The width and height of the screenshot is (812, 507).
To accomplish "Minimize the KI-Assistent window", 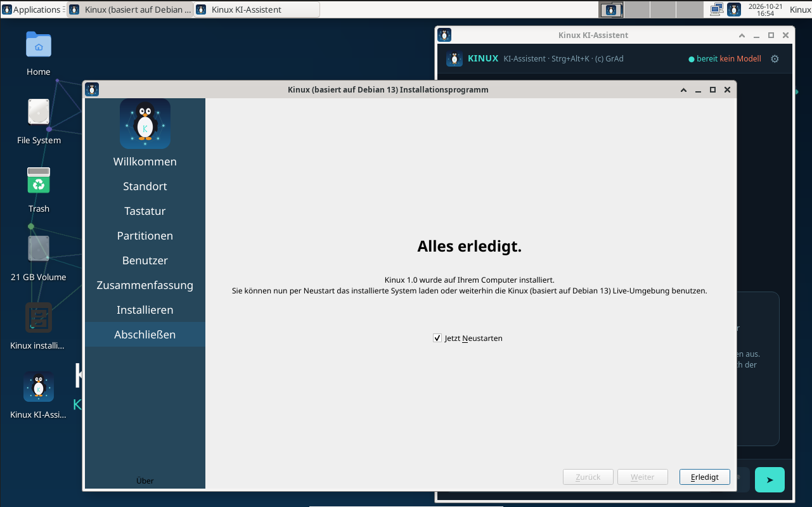I will 756,35.
